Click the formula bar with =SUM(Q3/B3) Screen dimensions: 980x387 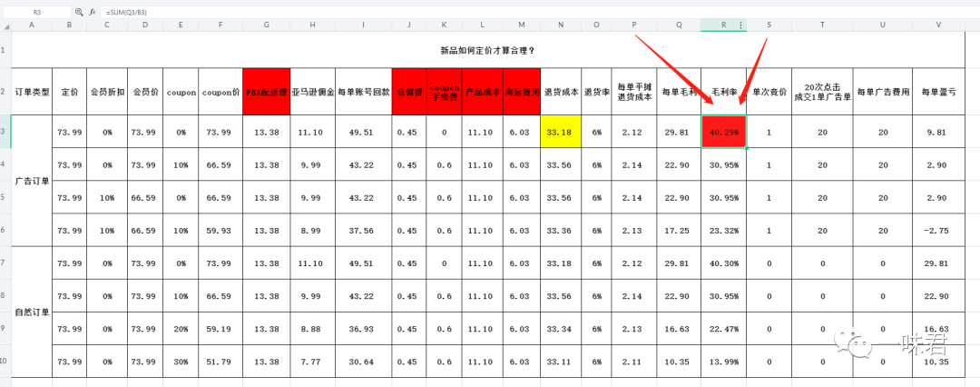pyautogui.click(x=537, y=12)
